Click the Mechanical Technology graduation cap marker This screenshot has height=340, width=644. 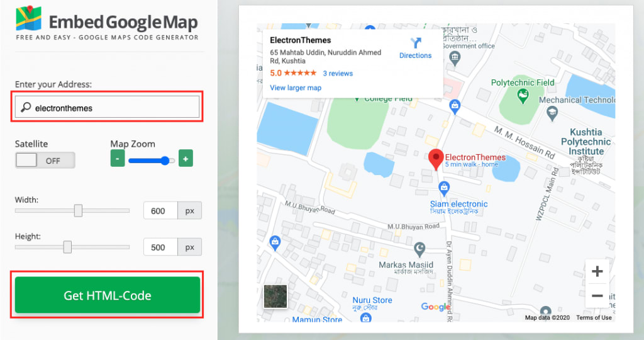(x=552, y=113)
